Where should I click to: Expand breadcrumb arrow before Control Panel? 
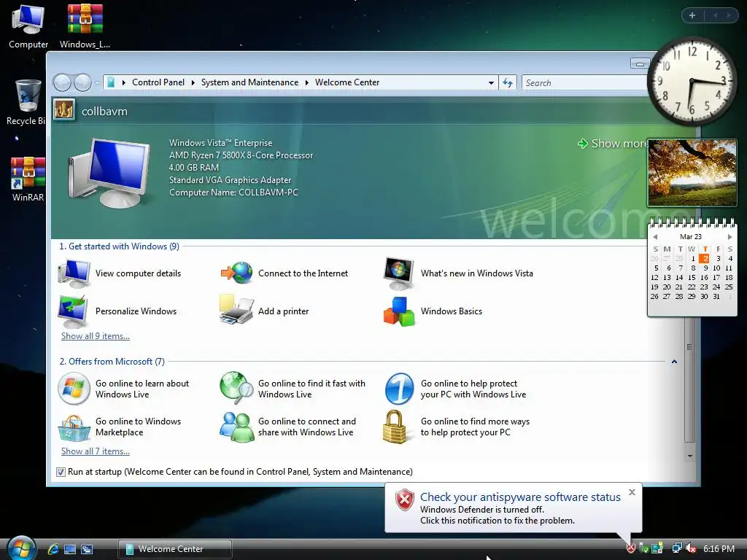[124, 83]
